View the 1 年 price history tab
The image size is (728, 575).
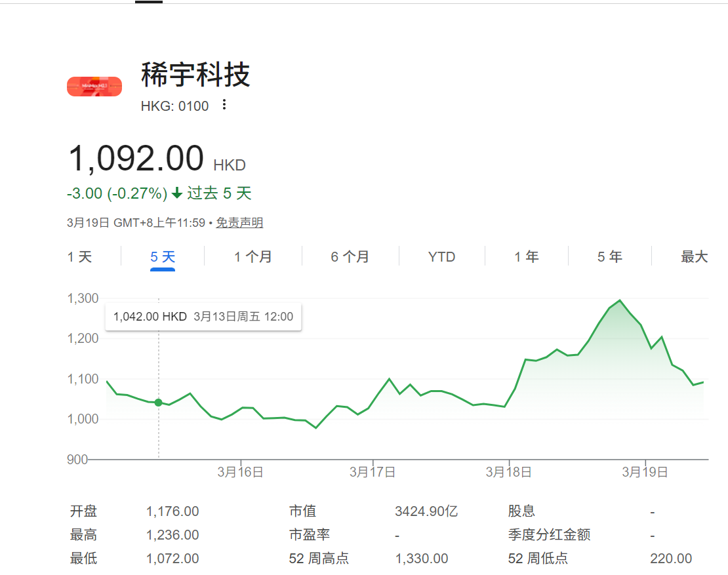(x=527, y=256)
